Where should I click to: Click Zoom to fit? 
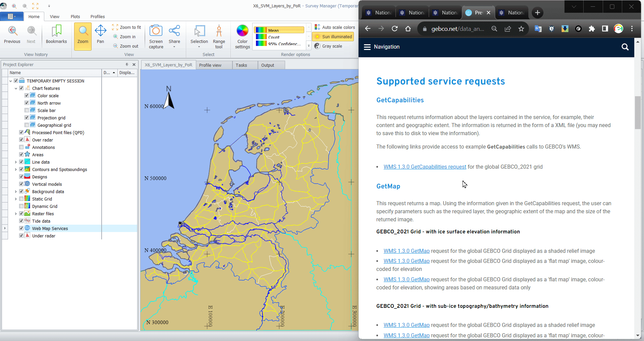pos(127,27)
